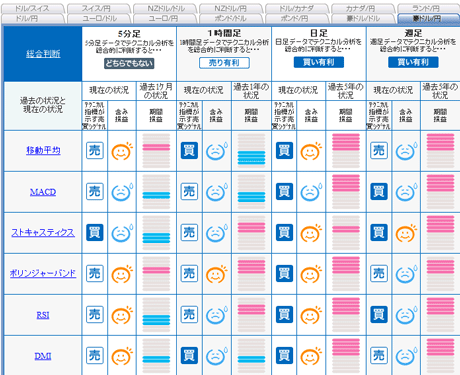Click the ストキャスティクス 週足 buy signal icon
Image resolution: width=460 pixels, height=375 pixels.
(379, 232)
